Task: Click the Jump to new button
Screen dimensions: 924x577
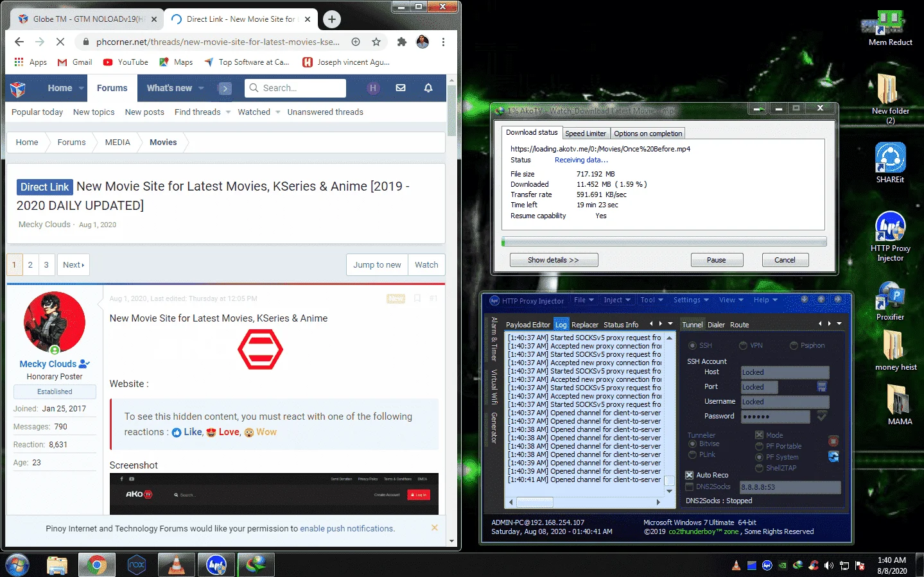Action: click(x=377, y=264)
